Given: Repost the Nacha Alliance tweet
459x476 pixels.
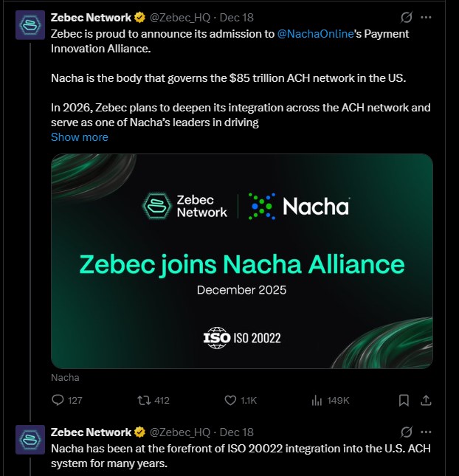Looking at the screenshot, I should pyautogui.click(x=145, y=400).
